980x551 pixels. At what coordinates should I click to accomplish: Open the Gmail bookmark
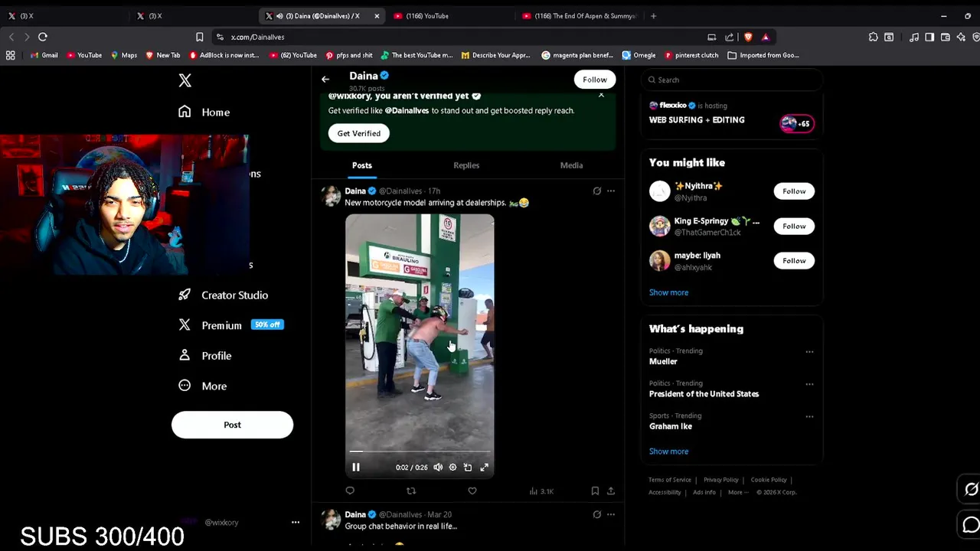[44, 55]
